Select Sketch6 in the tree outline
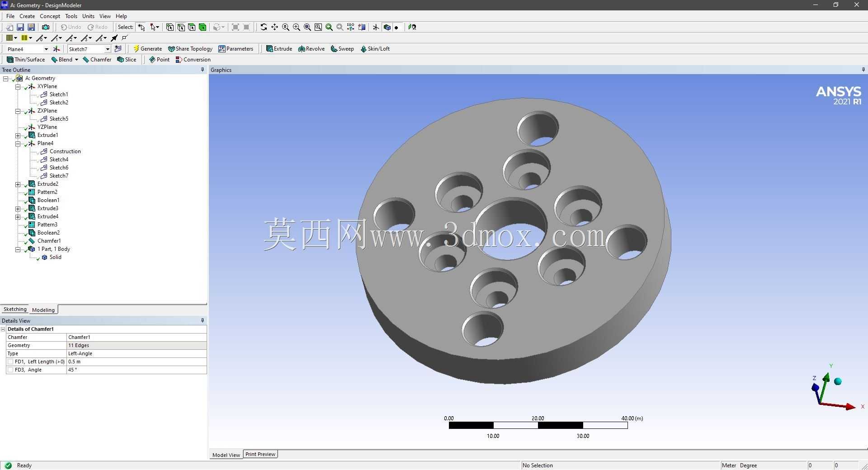The height and width of the screenshot is (470, 868). coord(59,168)
